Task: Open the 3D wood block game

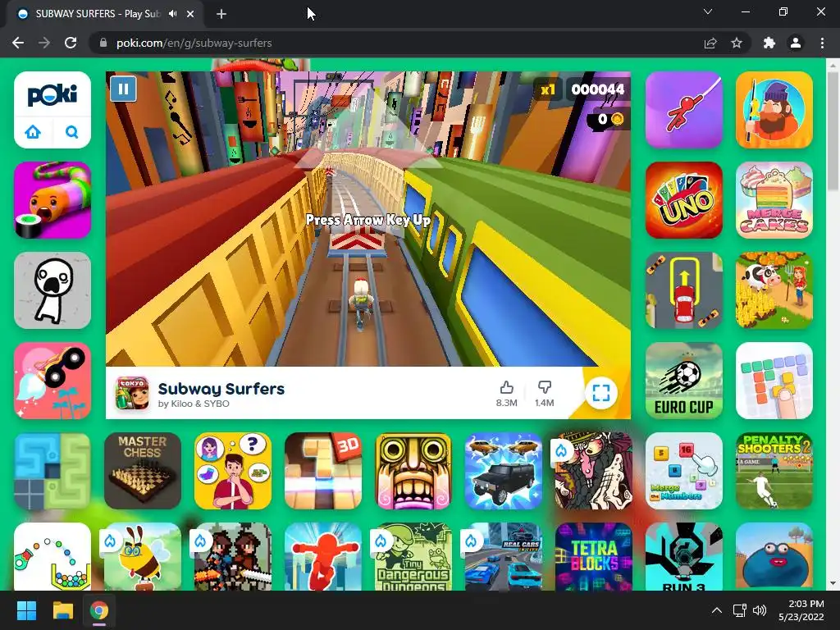Action: (323, 471)
